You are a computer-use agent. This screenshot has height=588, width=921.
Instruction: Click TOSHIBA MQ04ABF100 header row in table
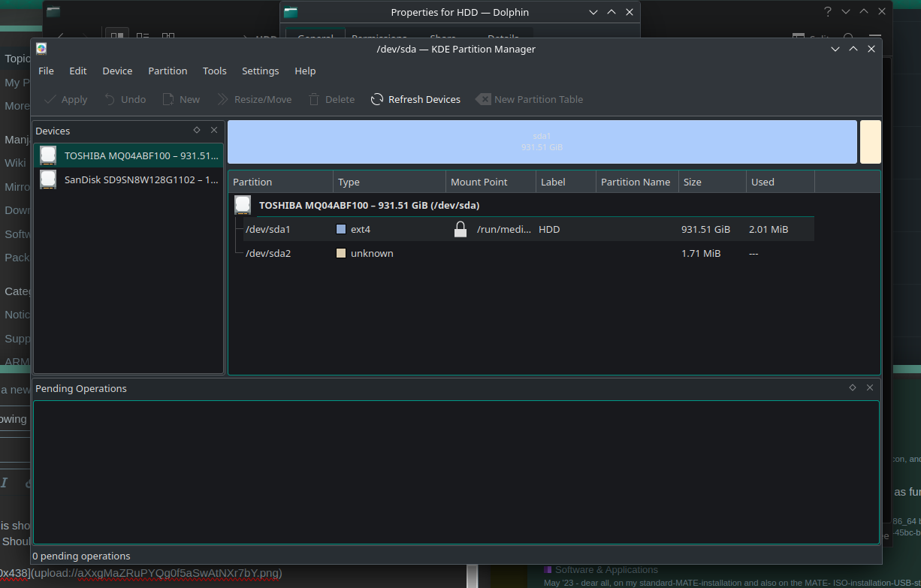pos(521,205)
